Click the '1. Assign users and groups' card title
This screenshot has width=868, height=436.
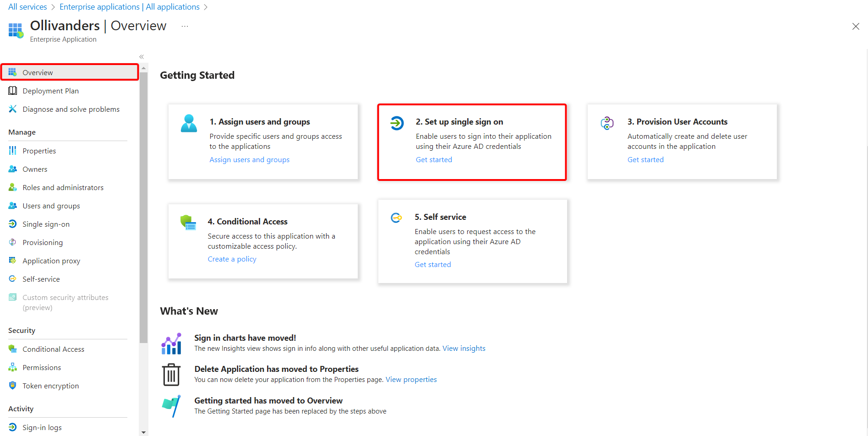pos(260,122)
